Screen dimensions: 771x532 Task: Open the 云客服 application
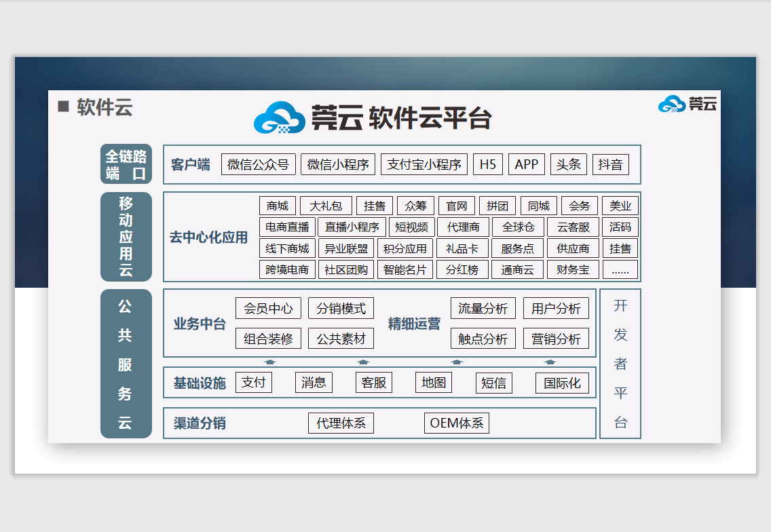click(572, 227)
